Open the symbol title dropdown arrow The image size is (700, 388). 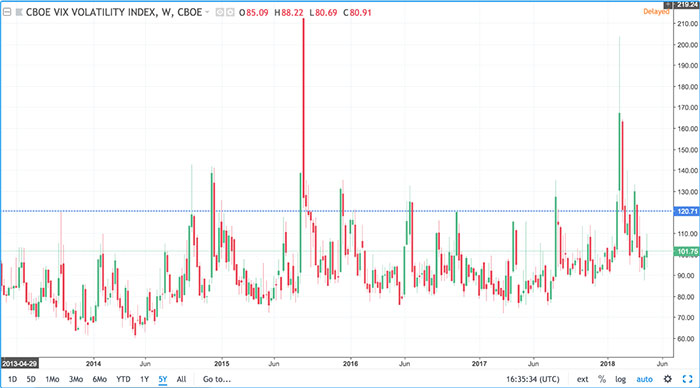(x=207, y=12)
